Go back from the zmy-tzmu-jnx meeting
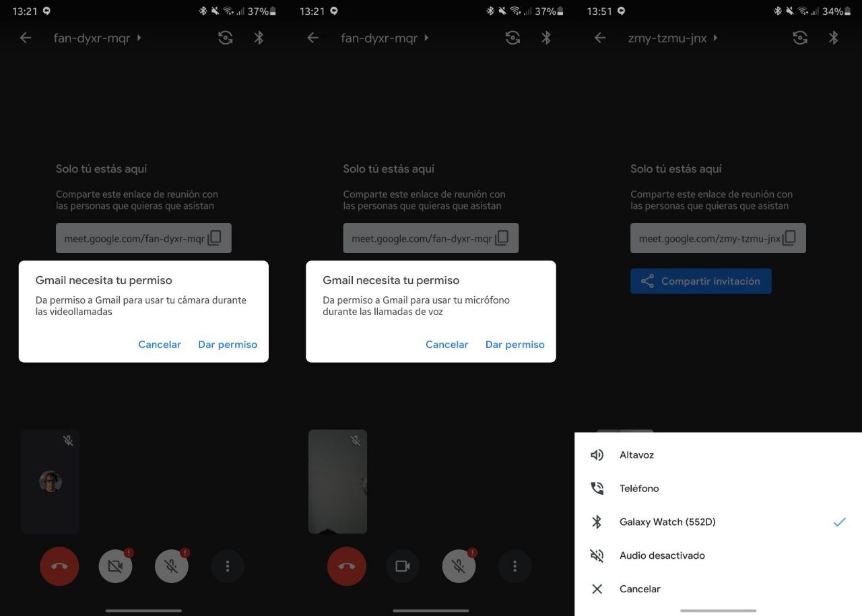Screen dimensions: 862x616 pyautogui.click(x=600, y=38)
